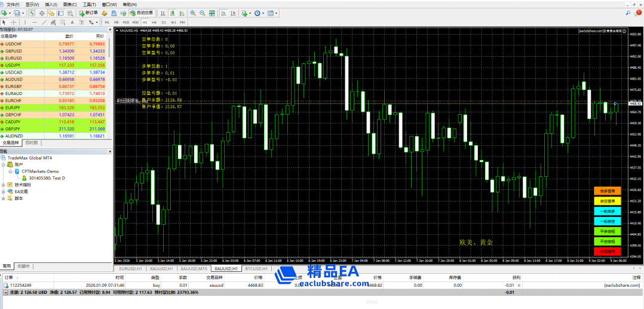Viewport: 644px width, 309px height.
Task: Collapse the 账户 tree node
Action: point(3,164)
